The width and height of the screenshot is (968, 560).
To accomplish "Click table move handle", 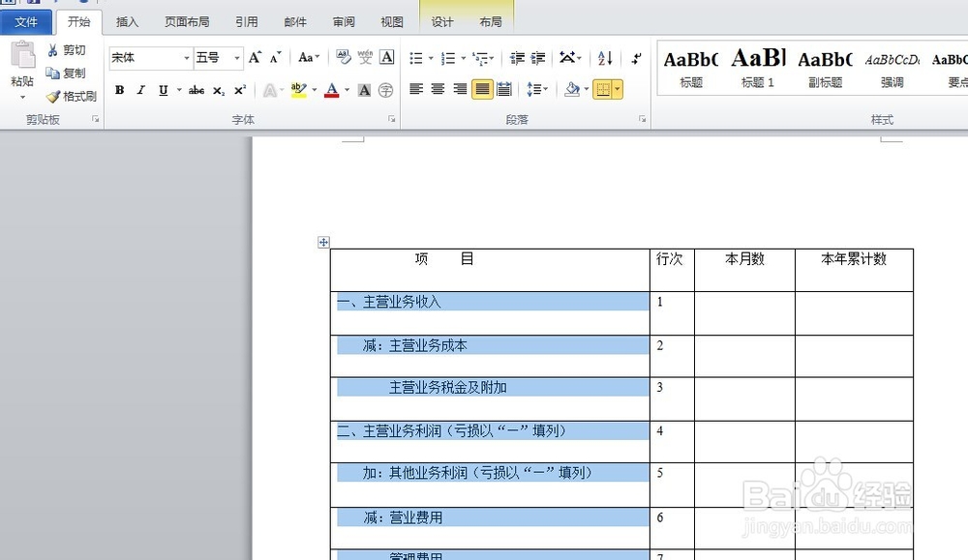I will tap(323, 243).
